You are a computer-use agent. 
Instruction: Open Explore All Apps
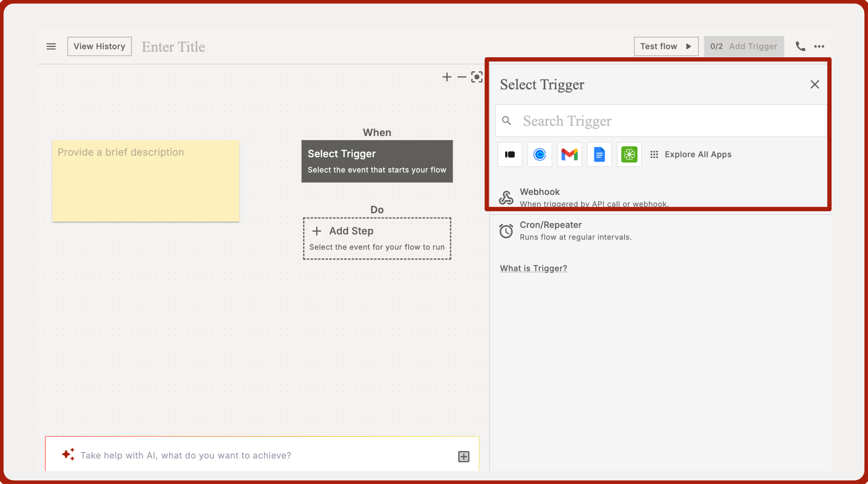click(x=691, y=154)
